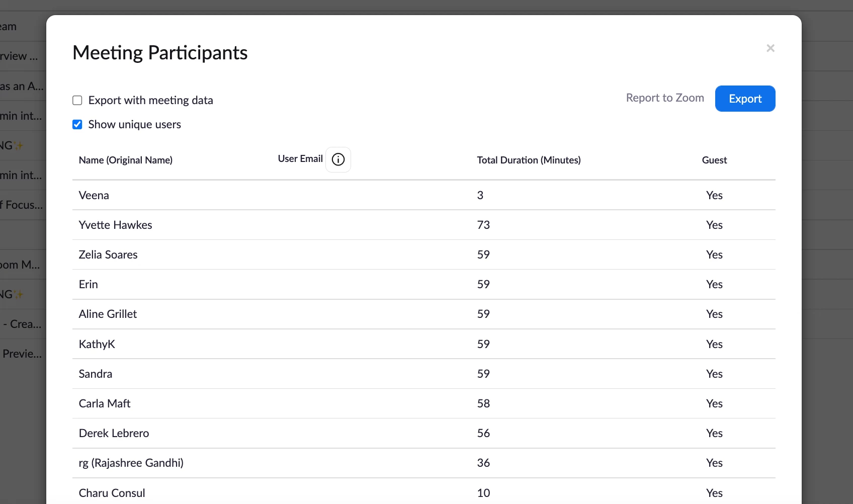Viewport: 853px width, 504px height.
Task: Click the Guest column header
Action: point(714,160)
